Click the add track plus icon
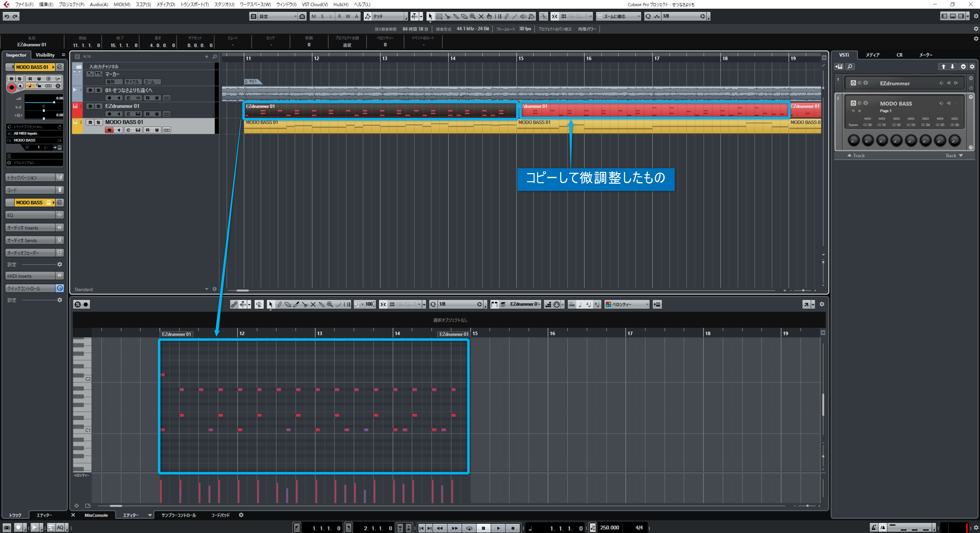 click(206, 57)
